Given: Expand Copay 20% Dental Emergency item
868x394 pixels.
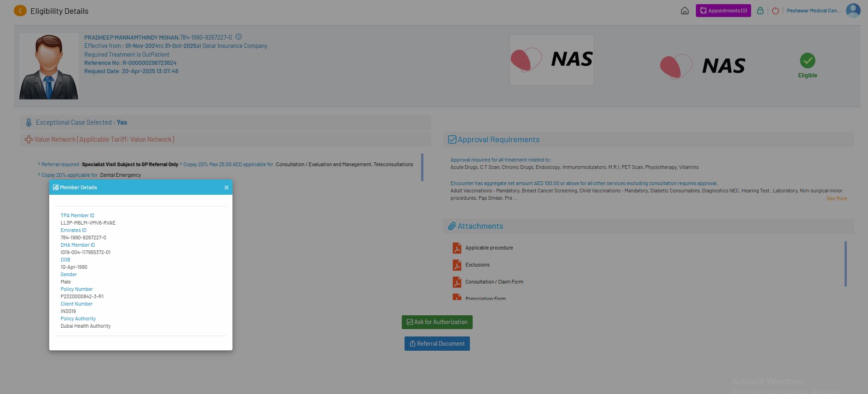Looking at the screenshot, I should 39,175.
